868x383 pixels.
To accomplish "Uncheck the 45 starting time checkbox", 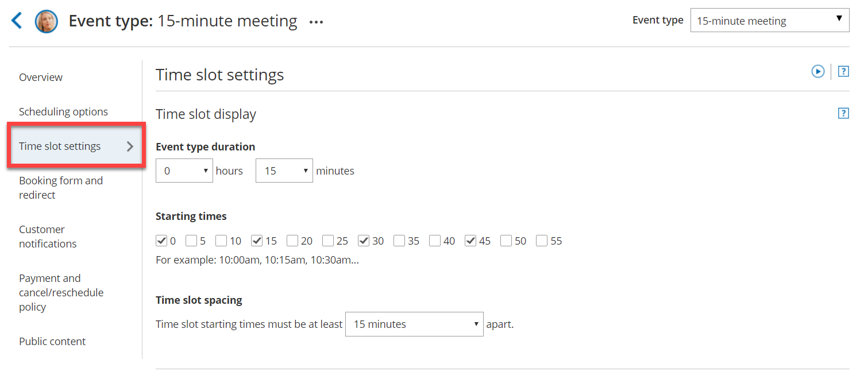I will (470, 241).
